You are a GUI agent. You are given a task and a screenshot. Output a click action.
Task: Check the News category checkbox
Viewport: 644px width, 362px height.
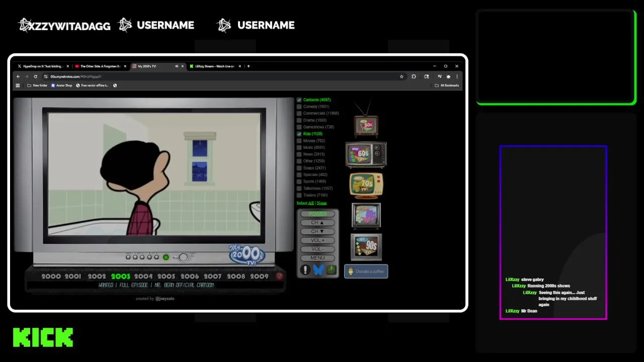(299, 154)
